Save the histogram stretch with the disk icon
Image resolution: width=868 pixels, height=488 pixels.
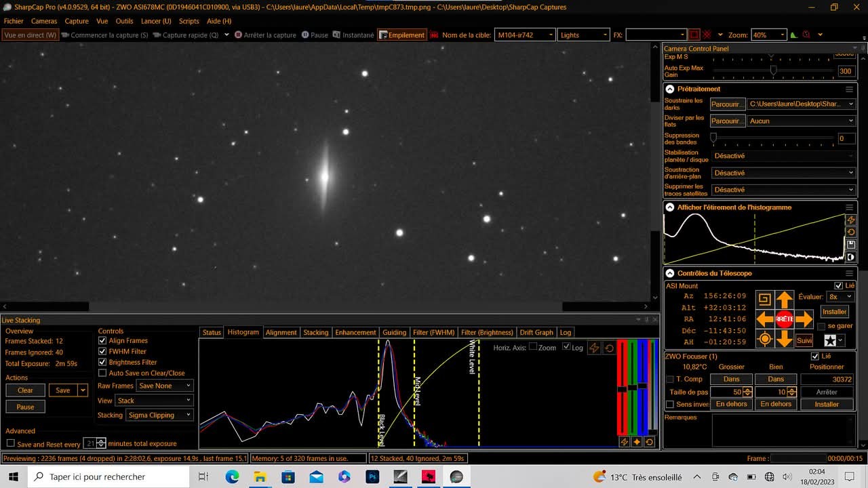click(x=851, y=245)
